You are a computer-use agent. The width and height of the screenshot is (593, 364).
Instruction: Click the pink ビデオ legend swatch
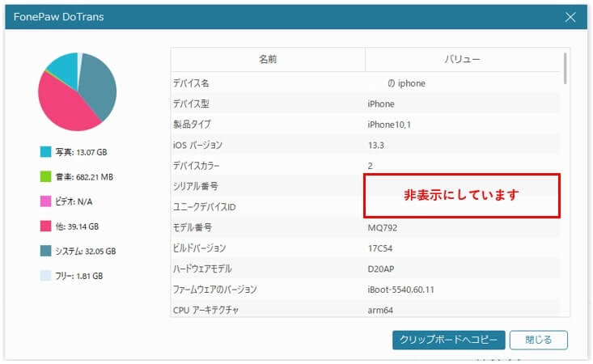click(46, 201)
